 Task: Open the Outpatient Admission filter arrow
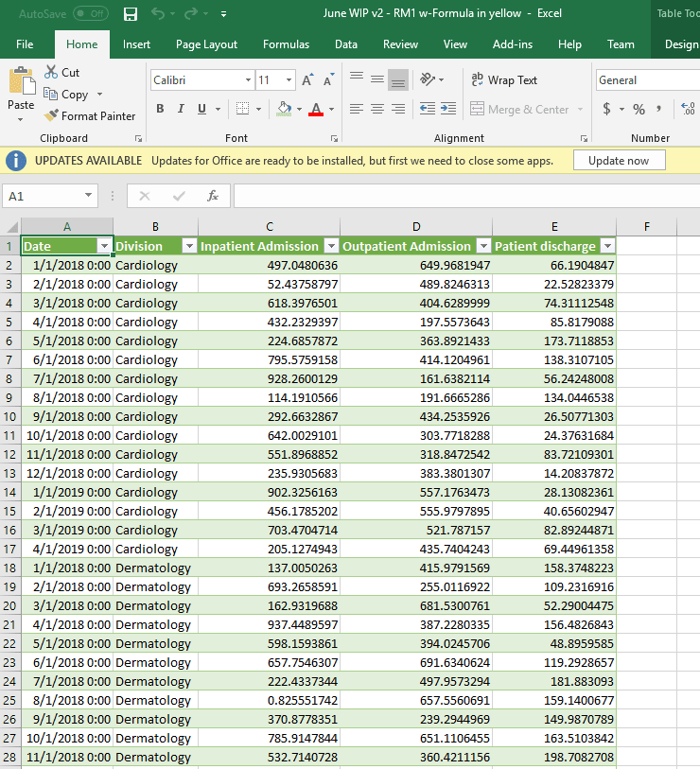483,246
